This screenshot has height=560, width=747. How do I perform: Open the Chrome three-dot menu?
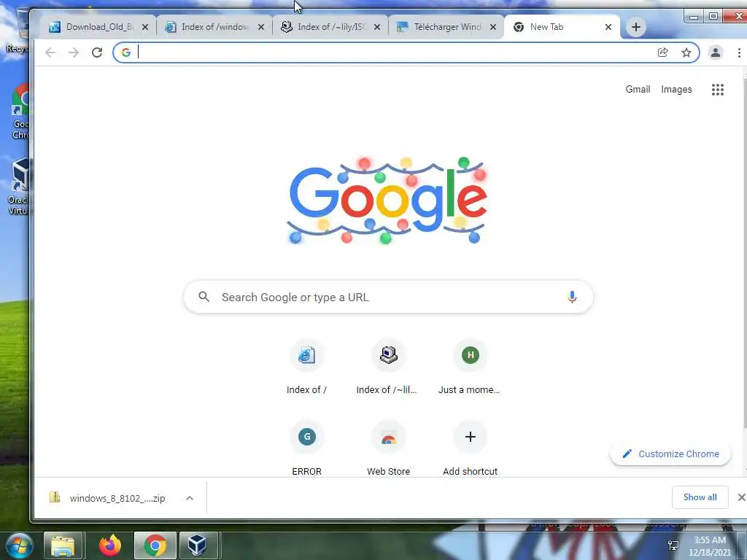(x=739, y=52)
